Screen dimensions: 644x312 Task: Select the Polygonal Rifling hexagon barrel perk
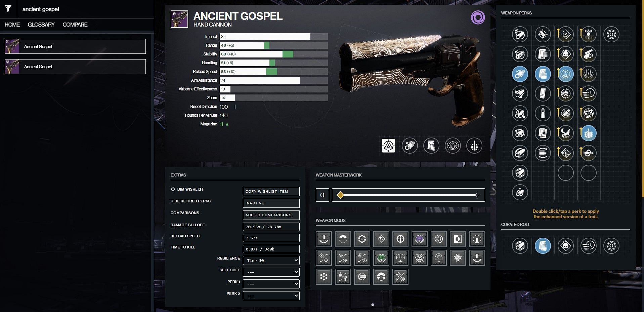(520, 173)
